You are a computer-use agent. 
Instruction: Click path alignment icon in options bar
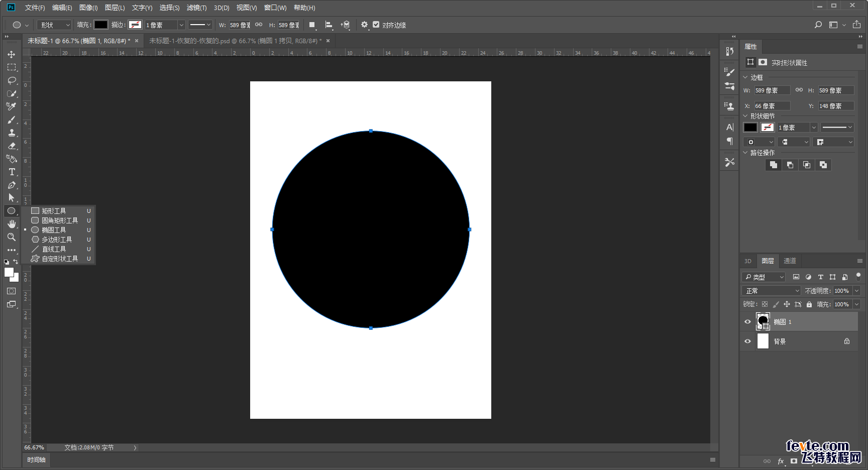coord(329,25)
